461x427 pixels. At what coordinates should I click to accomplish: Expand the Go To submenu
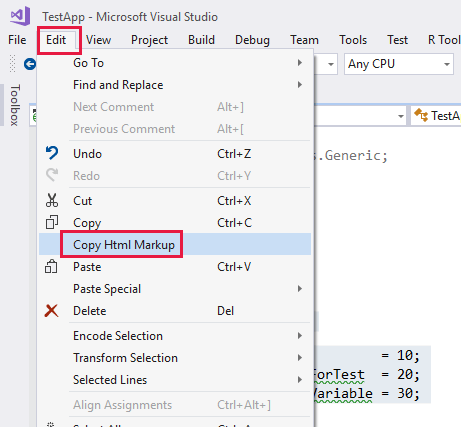(175, 63)
